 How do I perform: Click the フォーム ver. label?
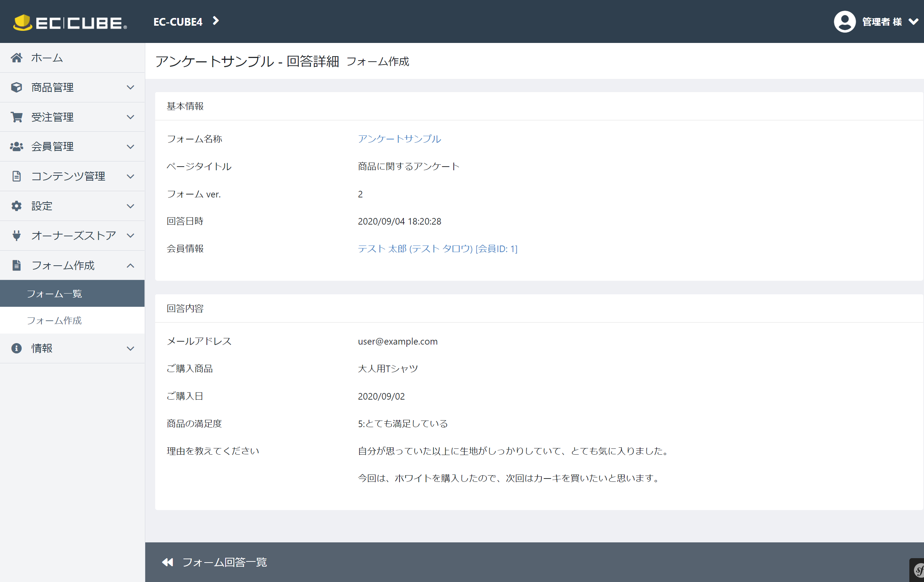point(193,194)
